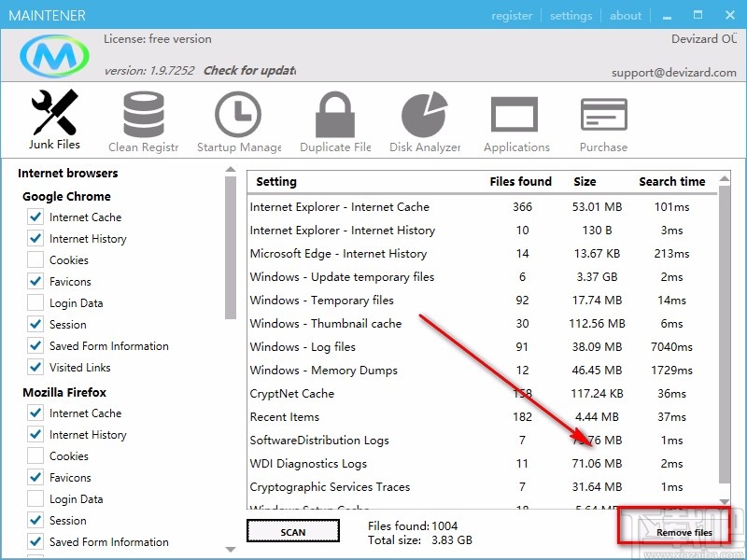
Task: Enable Google Chrome Cookies checkbox
Action: pyautogui.click(x=35, y=260)
